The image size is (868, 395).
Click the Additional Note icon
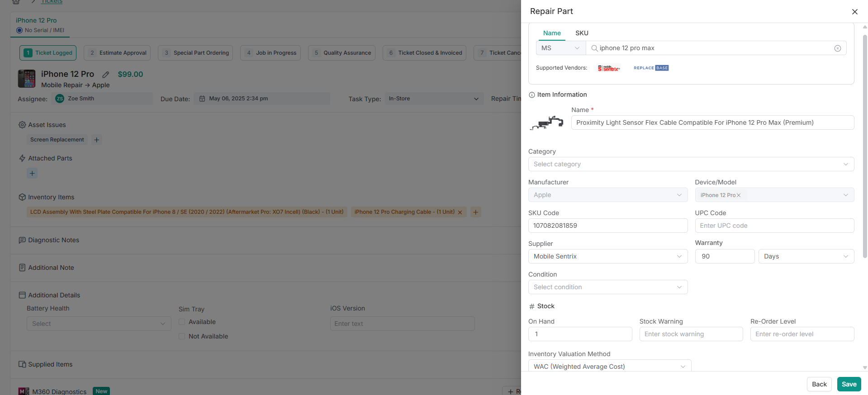(x=22, y=268)
